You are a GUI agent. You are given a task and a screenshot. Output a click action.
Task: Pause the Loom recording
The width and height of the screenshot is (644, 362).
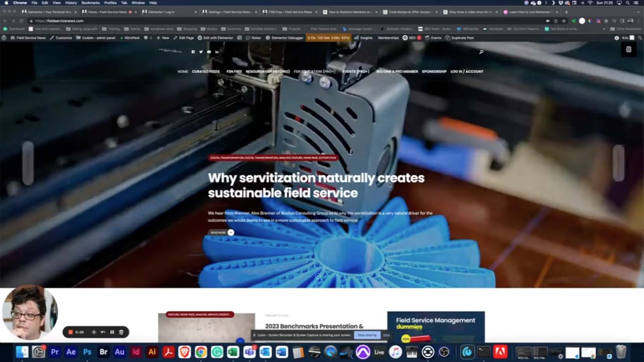click(x=112, y=332)
